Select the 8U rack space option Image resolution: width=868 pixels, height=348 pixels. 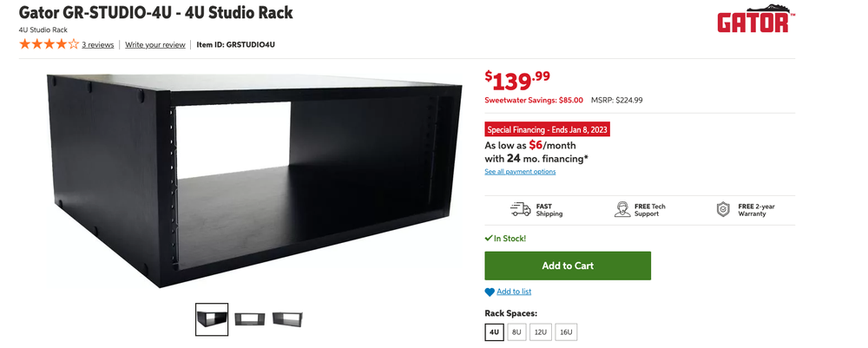(516, 332)
